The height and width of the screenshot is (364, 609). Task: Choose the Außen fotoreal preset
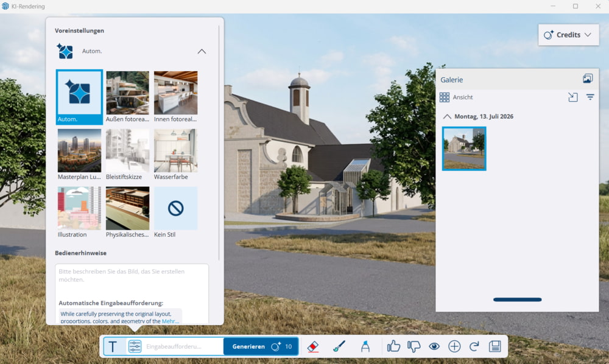point(127,97)
